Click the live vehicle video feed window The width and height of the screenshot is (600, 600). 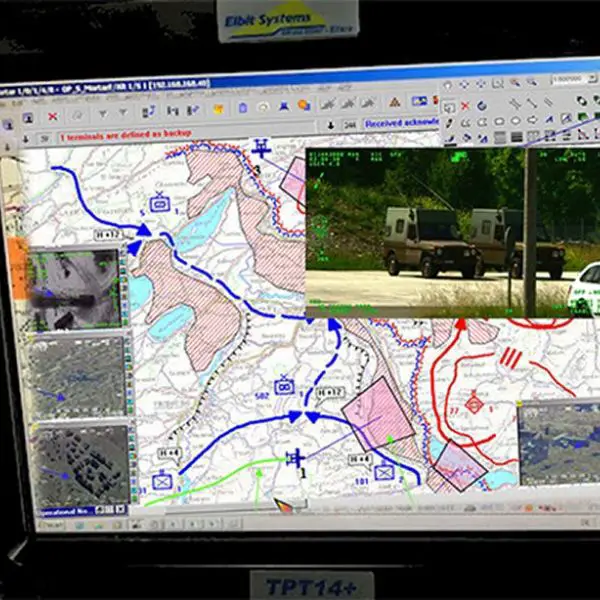[x=440, y=232]
